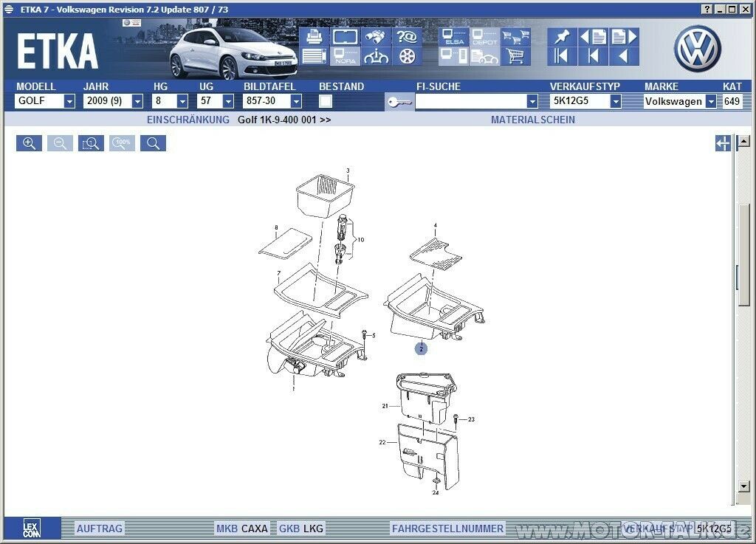Click the key icon beside FI-SUCHE
The width and height of the screenshot is (756, 544).
(x=399, y=102)
